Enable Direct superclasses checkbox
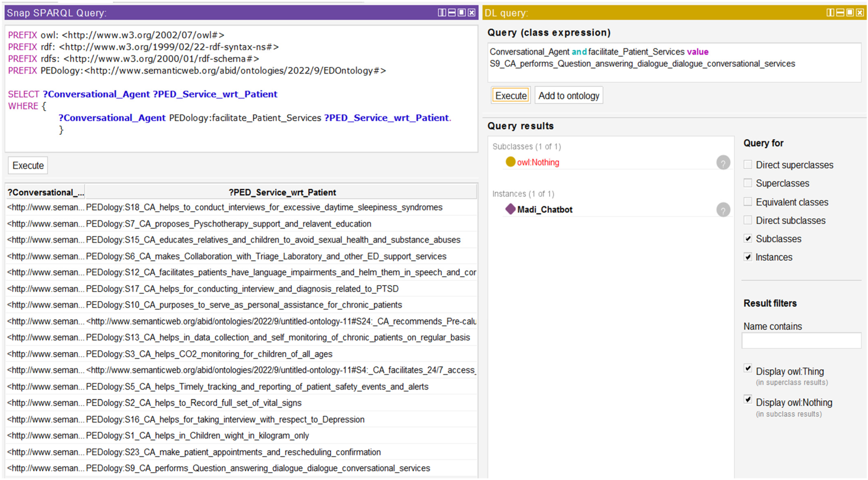This screenshot has height=480, width=868. point(748,165)
